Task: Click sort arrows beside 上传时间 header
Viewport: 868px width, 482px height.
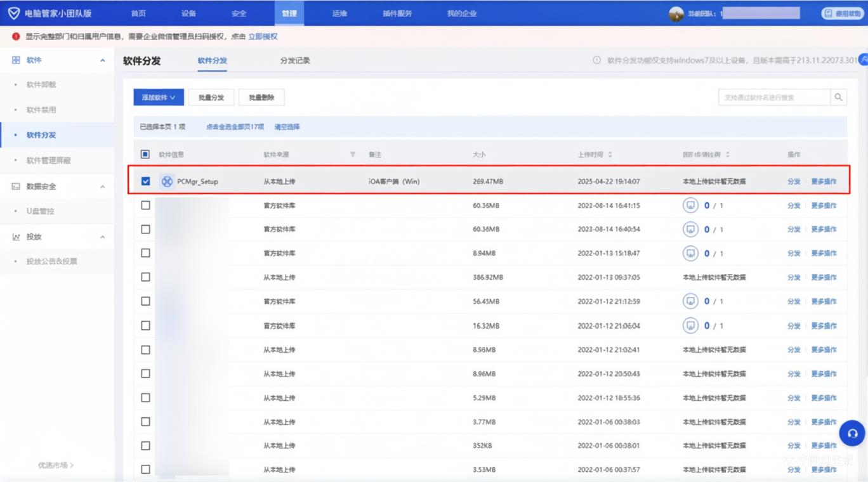Action: (x=610, y=155)
